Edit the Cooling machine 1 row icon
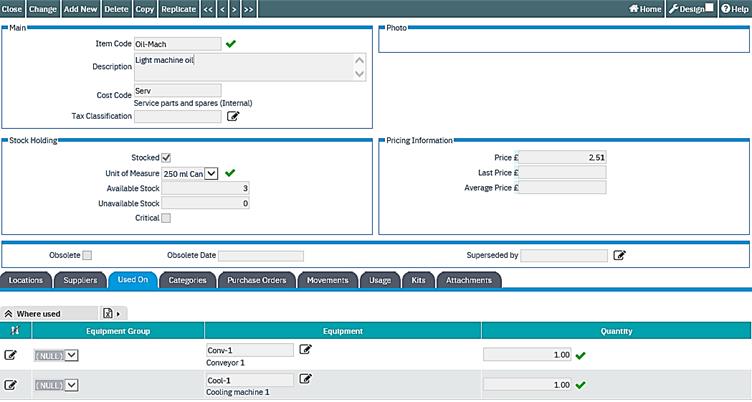 coord(11,384)
